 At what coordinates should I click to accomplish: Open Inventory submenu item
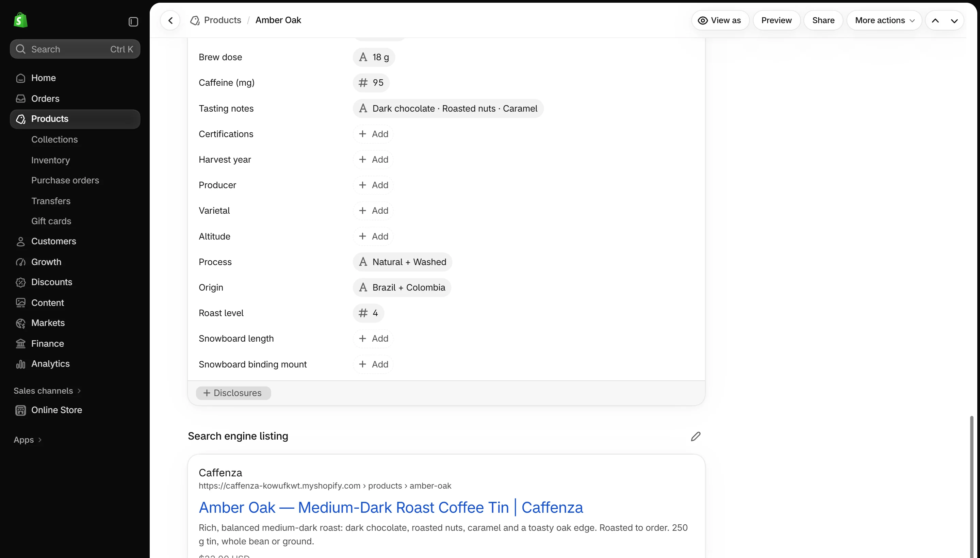[51, 160]
